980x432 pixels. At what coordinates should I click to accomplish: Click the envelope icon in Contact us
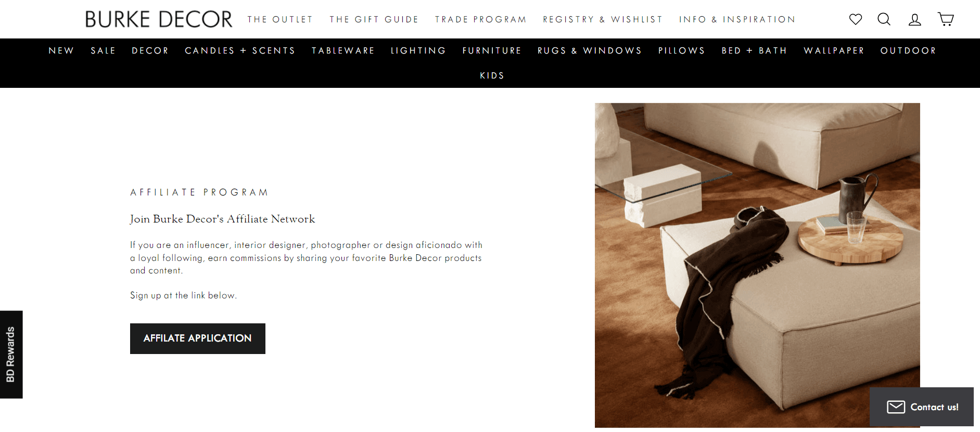pyautogui.click(x=896, y=407)
